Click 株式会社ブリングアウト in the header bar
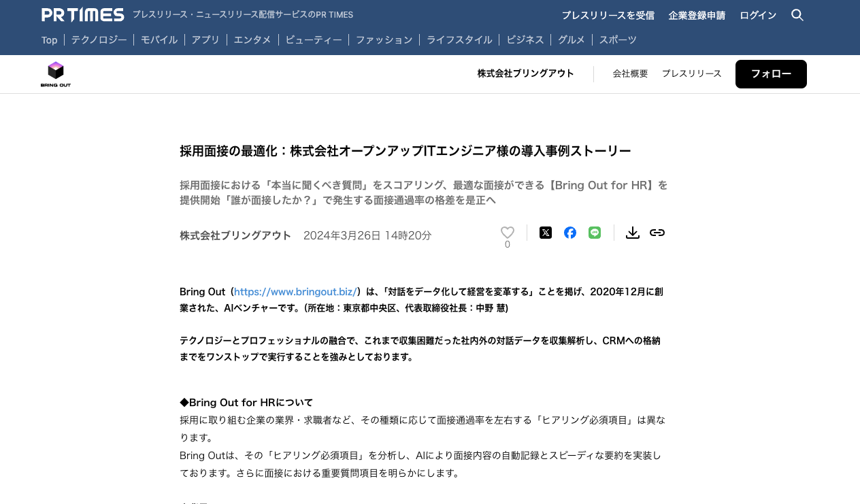The height and width of the screenshot is (504, 860). (x=526, y=73)
